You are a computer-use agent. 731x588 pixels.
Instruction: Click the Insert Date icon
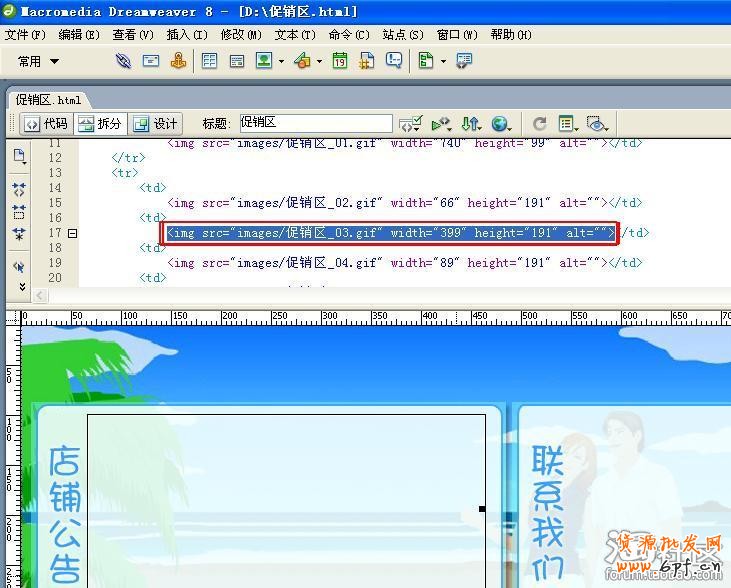point(340,61)
